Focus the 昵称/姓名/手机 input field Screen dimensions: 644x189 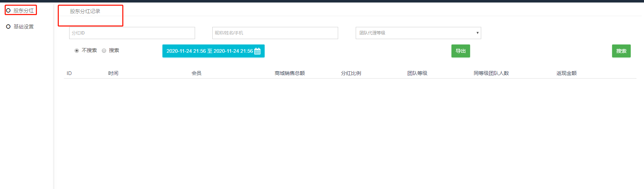[x=275, y=33]
